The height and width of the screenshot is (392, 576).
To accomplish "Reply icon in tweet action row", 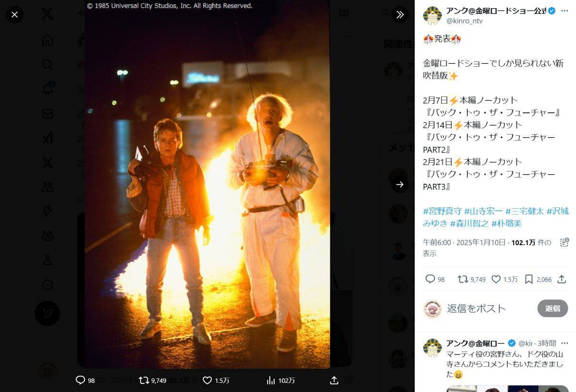I will click(x=430, y=279).
